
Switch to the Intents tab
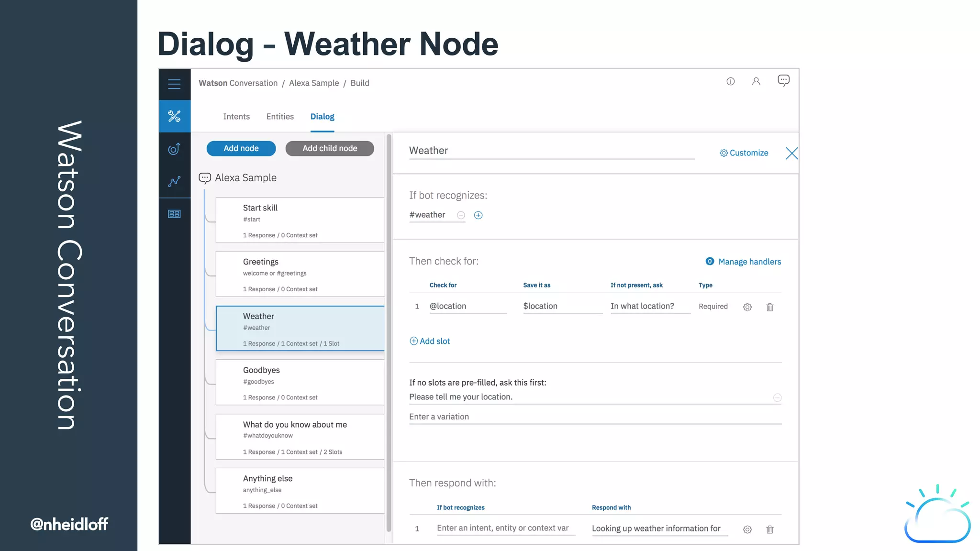(x=236, y=117)
